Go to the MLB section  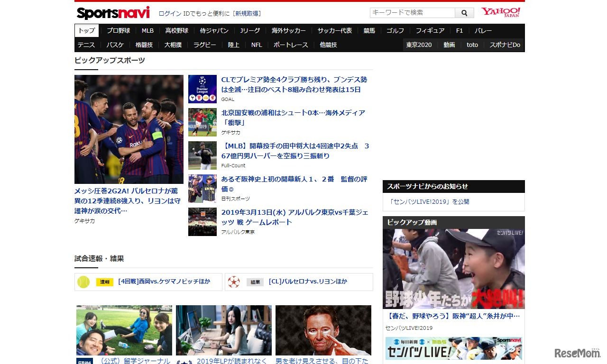coord(148,30)
